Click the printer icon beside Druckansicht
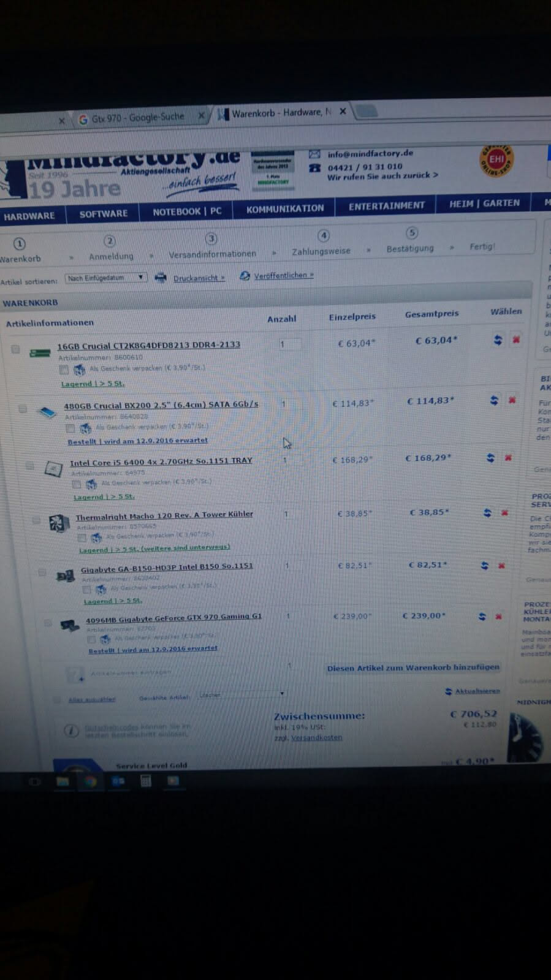This screenshot has width=551, height=980. click(x=161, y=278)
